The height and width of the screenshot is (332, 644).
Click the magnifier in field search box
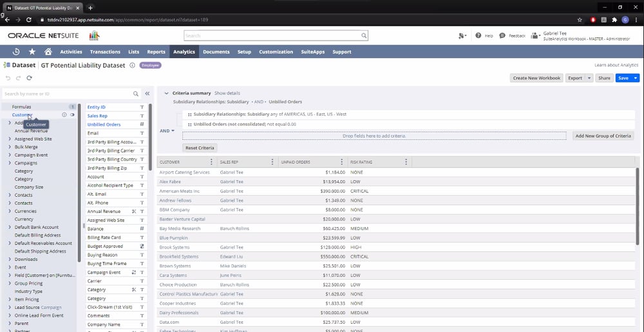135,94
